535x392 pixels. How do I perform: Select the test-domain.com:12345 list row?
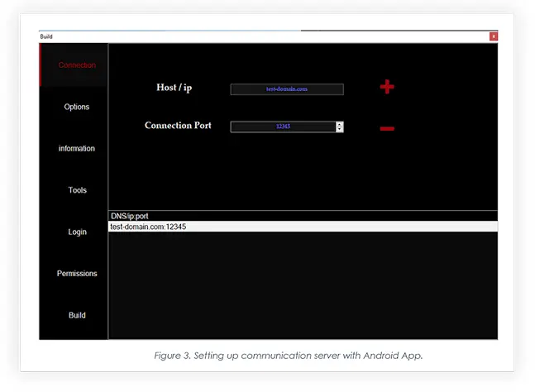pos(303,227)
